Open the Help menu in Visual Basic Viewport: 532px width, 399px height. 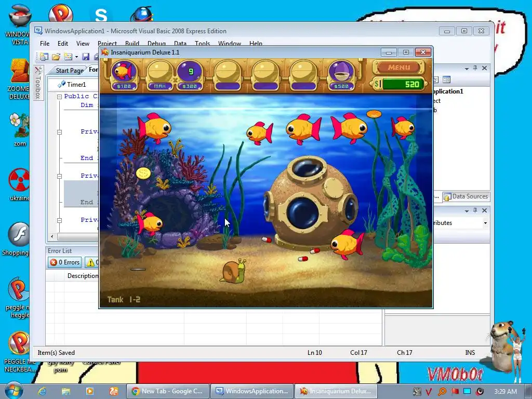256,44
